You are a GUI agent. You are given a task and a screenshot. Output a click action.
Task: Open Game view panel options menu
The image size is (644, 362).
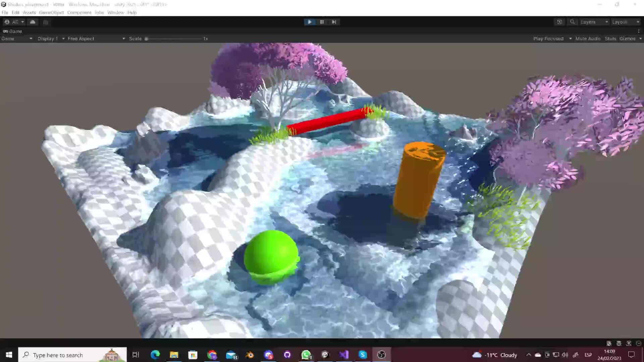pyautogui.click(x=639, y=31)
